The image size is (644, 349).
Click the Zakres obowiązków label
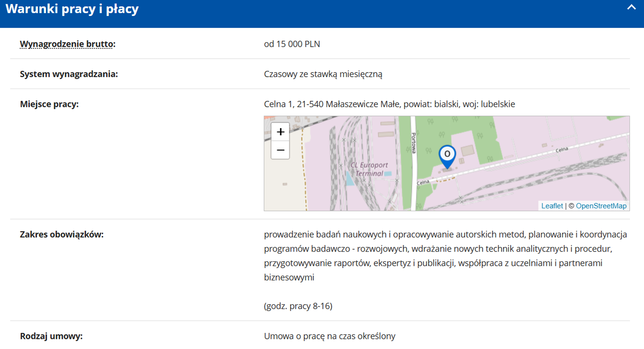[x=61, y=234]
